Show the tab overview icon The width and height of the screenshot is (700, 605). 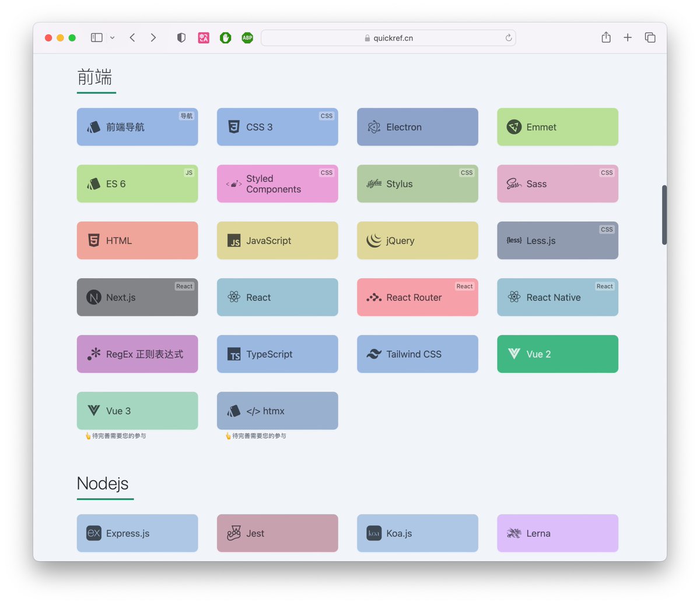650,37
